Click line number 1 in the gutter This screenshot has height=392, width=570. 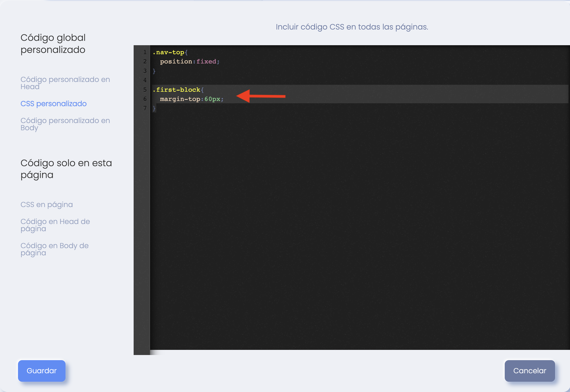pyautogui.click(x=145, y=52)
